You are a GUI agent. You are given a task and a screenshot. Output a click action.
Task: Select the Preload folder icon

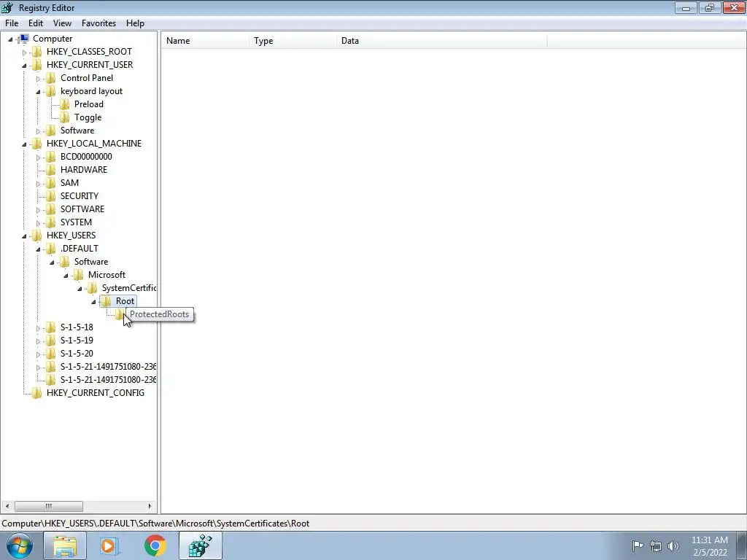[x=64, y=104]
